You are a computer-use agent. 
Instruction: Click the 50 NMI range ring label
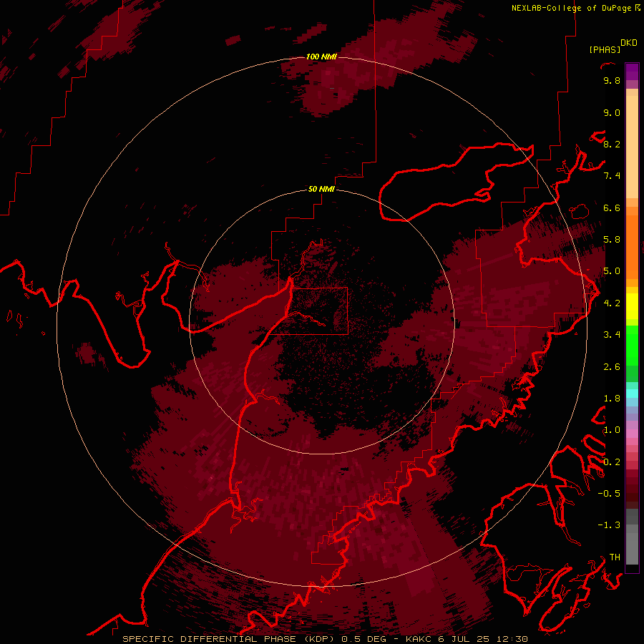(x=321, y=189)
